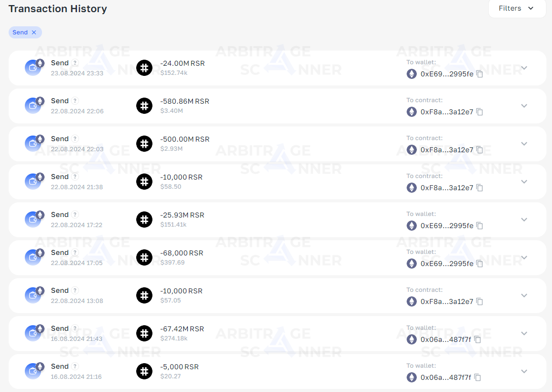The image size is (552, 392).
Task: Click the help icon beside Send dated 22.08.2024 17:22
Action: point(75,215)
